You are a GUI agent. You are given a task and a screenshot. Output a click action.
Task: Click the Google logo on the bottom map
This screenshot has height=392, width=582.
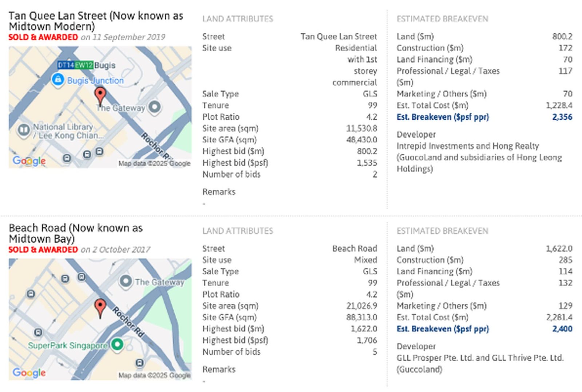pyautogui.click(x=29, y=373)
